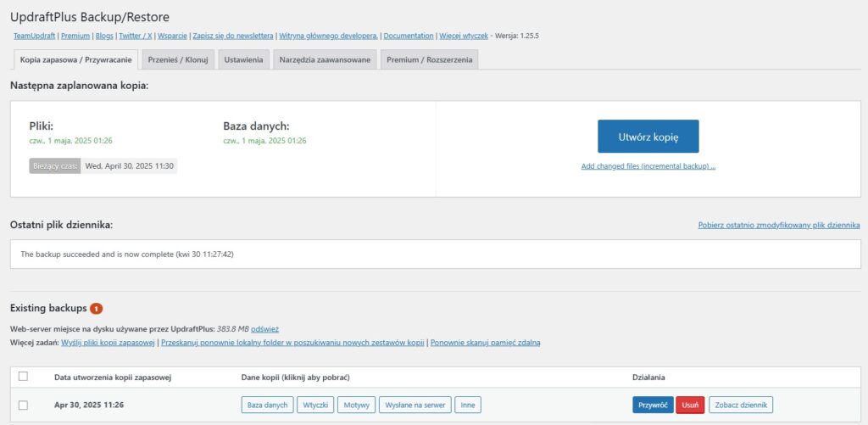Open the Documentation link

tap(409, 36)
